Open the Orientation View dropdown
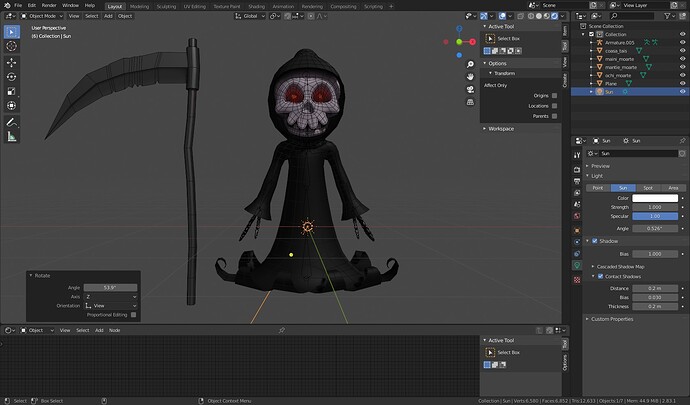This screenshot has height=405, width=690. (x=110, y=306)
